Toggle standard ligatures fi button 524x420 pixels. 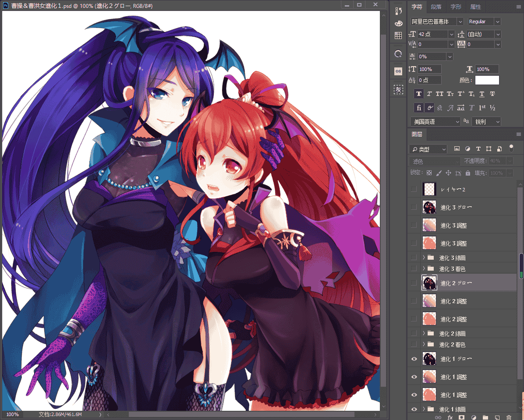coord(419,108)
